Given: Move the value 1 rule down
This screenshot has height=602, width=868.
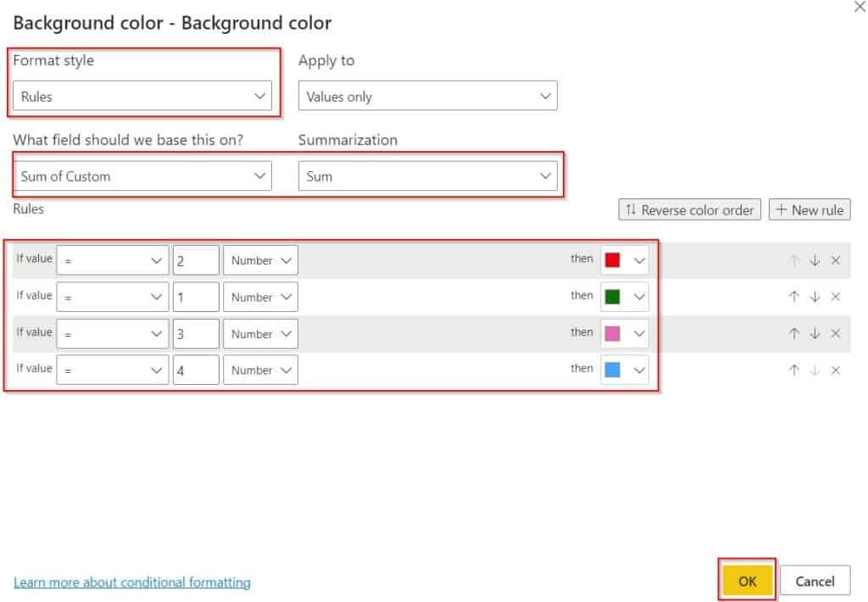Looking at the screenshot, I should coord(815,297).
